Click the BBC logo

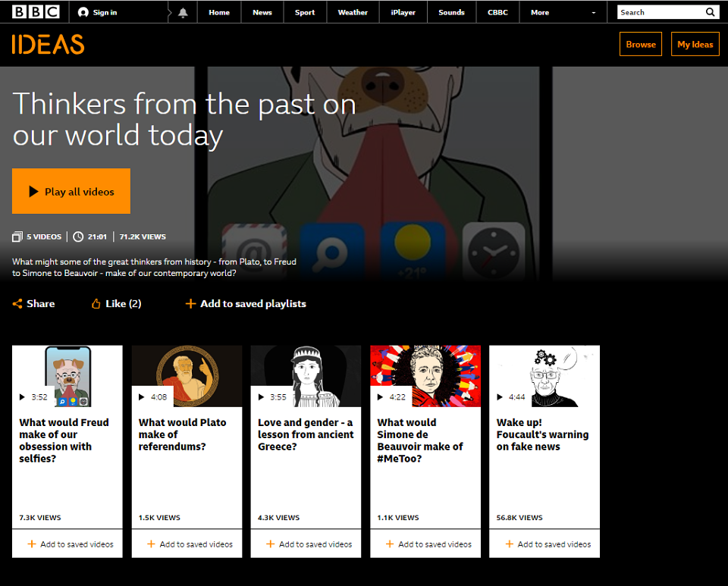(36, 12)
